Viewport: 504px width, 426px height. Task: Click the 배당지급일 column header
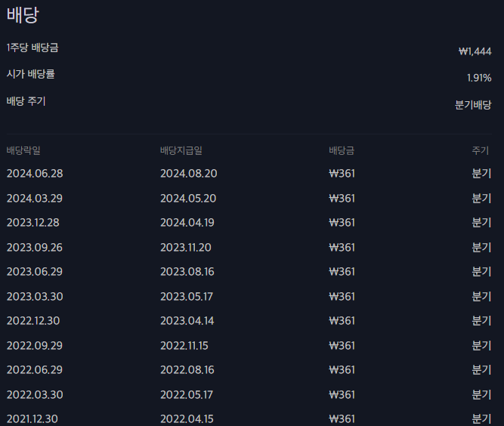tap(181, 150)
